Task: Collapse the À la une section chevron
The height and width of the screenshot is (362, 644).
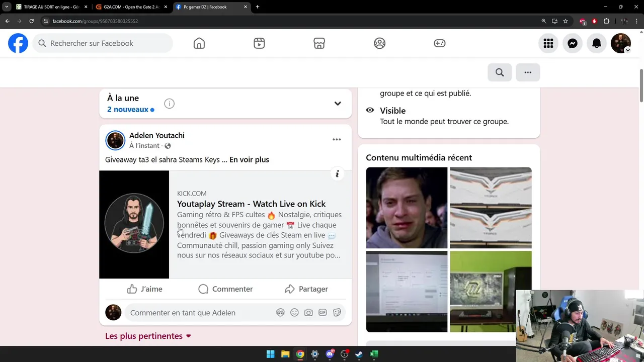Action: point(338,104)
